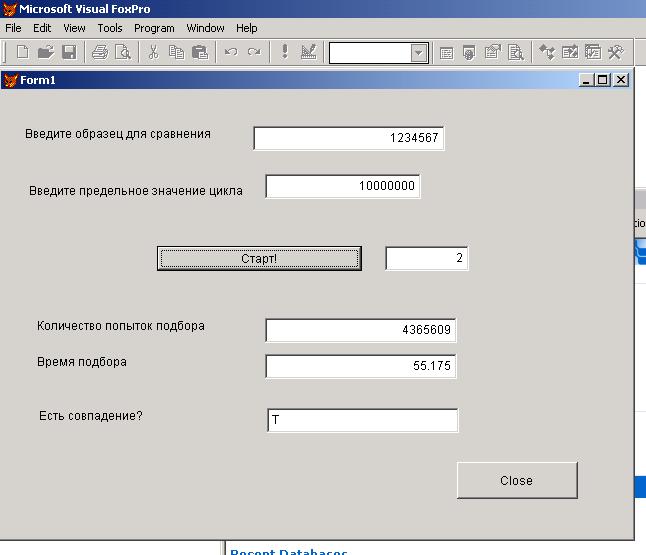Click the Open file toolbar icon
Image resolution: width=646 pixels, height=555 pixels.
tap(45, 52)
